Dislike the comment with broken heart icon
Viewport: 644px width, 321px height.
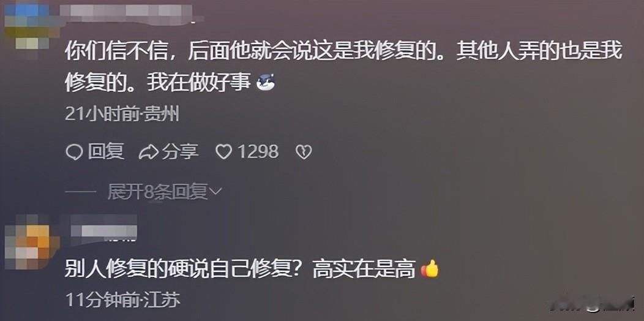point(304,153)
